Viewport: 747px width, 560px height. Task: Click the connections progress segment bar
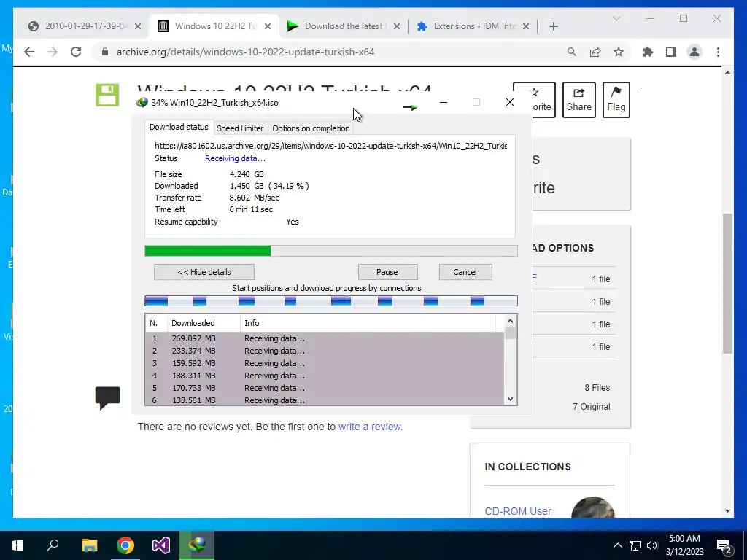click(x=331, y=300)
